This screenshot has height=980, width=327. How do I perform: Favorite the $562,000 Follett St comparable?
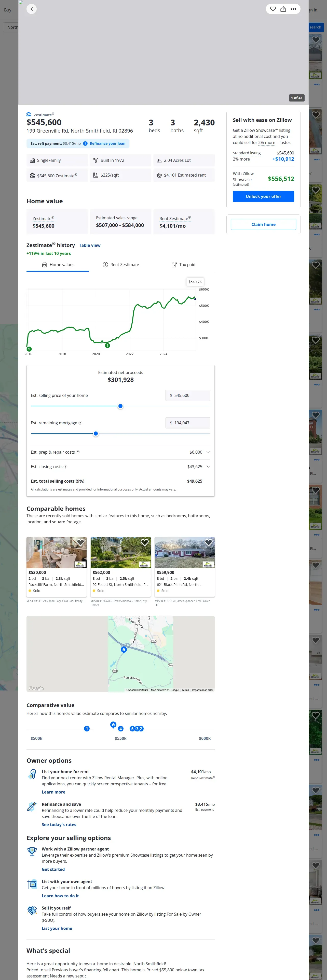[x=145, y=543]
